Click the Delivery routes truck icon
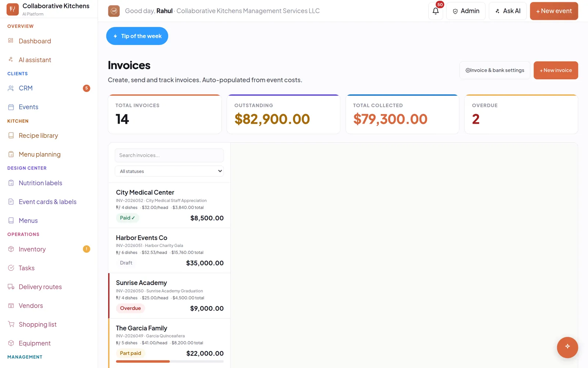588x368 pixels. click(x=11, y=287)
